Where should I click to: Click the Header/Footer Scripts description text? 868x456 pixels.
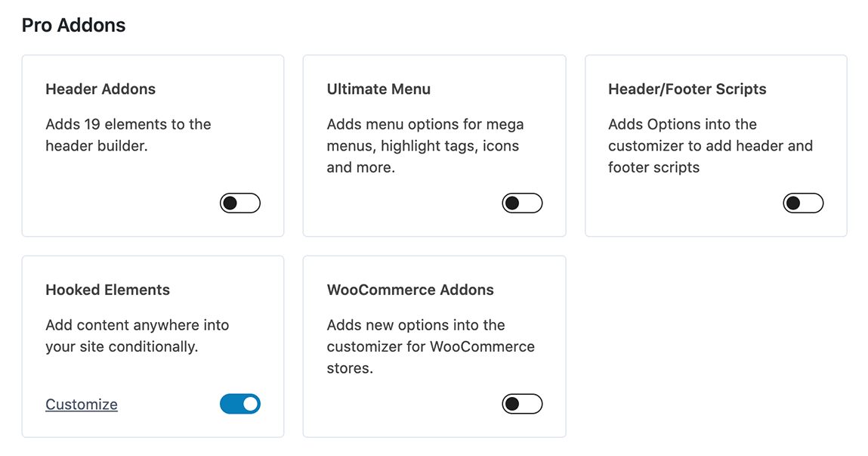[710, 145]
